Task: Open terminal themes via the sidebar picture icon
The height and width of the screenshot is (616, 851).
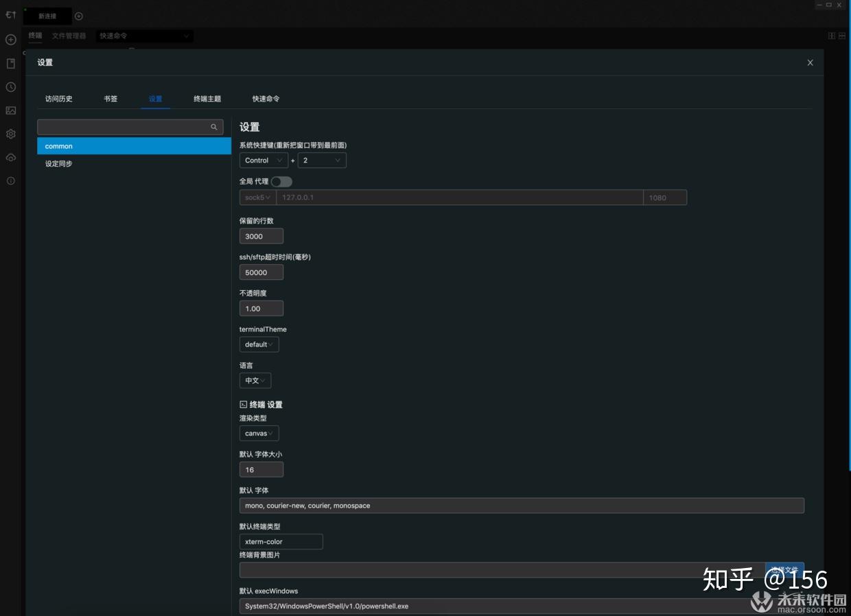Action: [10, 110]
